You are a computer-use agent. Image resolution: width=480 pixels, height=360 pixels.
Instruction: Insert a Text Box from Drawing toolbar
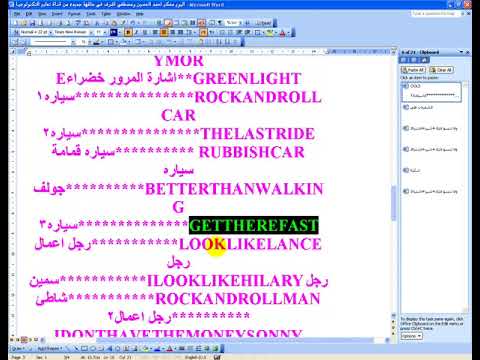coord(100,349)
